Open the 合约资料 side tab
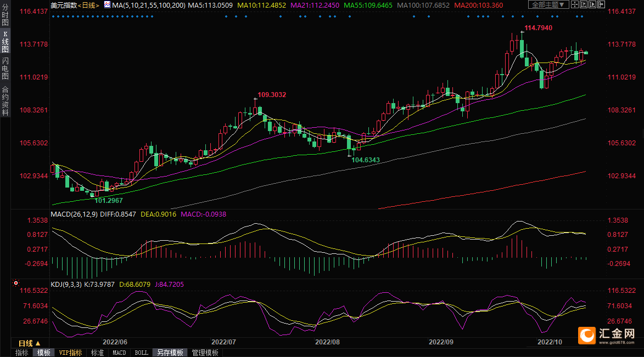The height and width of the screenshot is (357, 644). 5,100
